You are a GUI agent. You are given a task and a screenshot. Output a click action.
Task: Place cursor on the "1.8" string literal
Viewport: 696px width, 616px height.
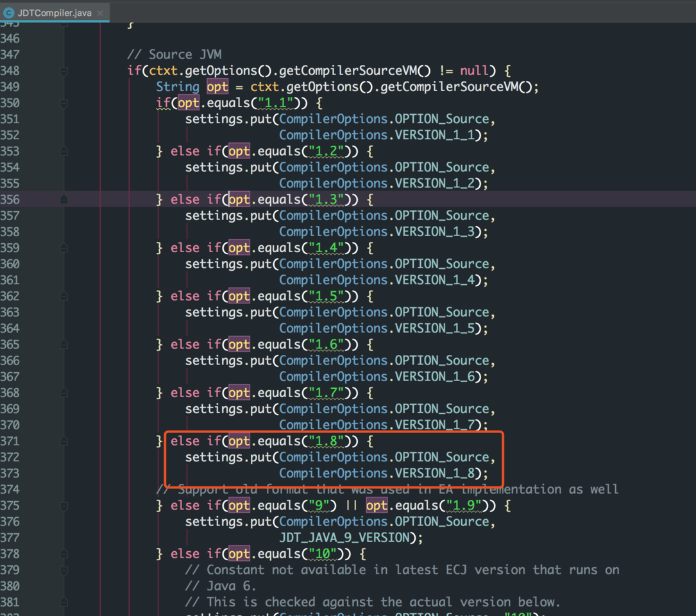327,441
